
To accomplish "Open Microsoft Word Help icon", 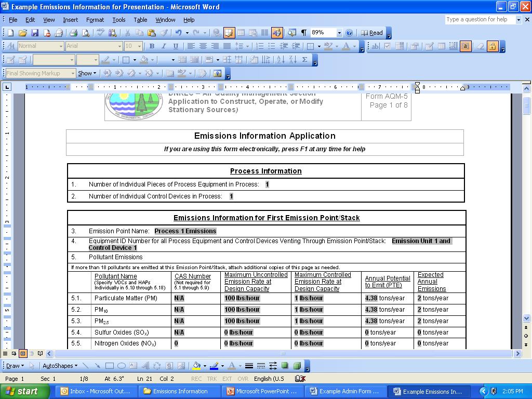I will point(349,33).
